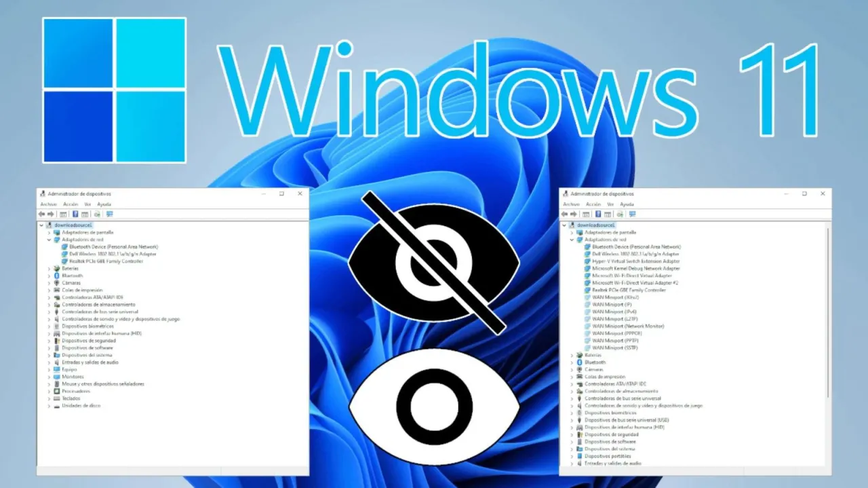Open the Acción menu in left Device Manager

point(71,204)
